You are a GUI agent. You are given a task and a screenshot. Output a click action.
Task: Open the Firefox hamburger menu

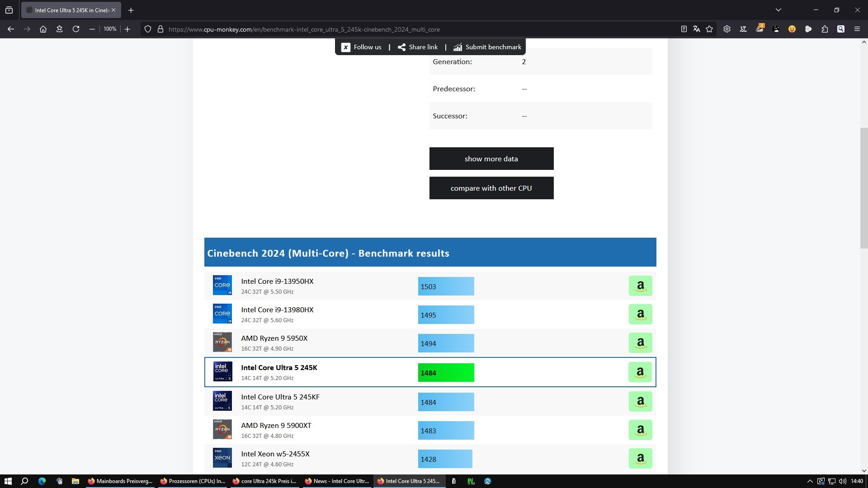(857, 29)
